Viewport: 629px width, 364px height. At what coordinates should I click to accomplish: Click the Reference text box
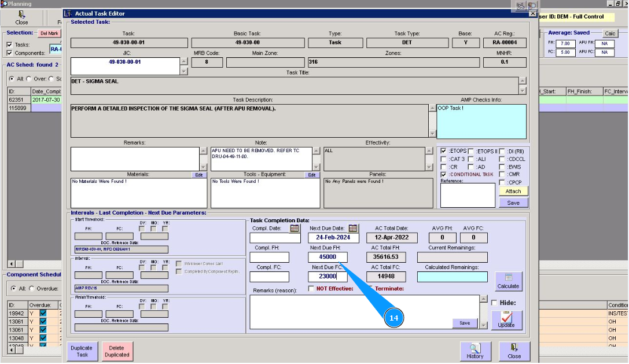pyautogui.click(x=468, y=196)
